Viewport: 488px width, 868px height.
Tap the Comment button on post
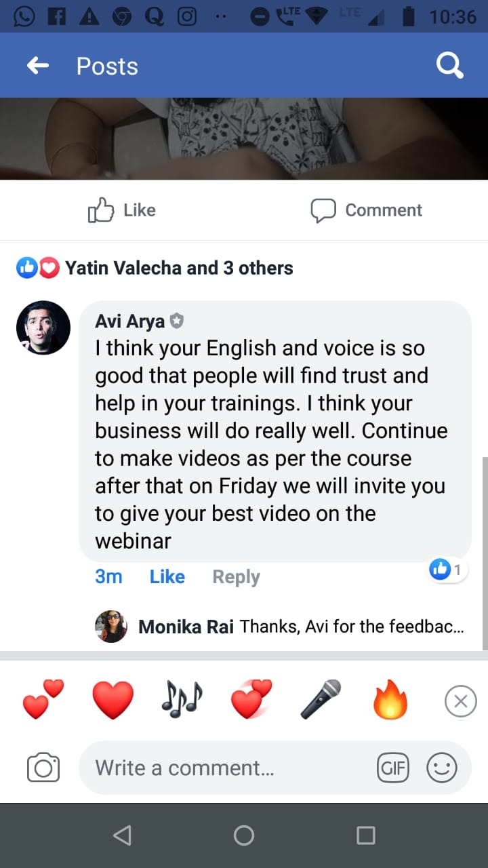click(367, 210)
